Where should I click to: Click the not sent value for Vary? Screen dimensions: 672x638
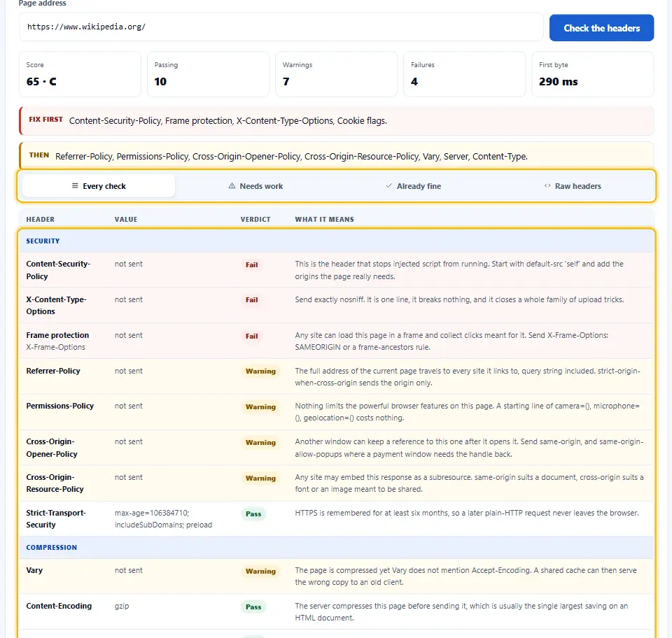click(129, 570)
